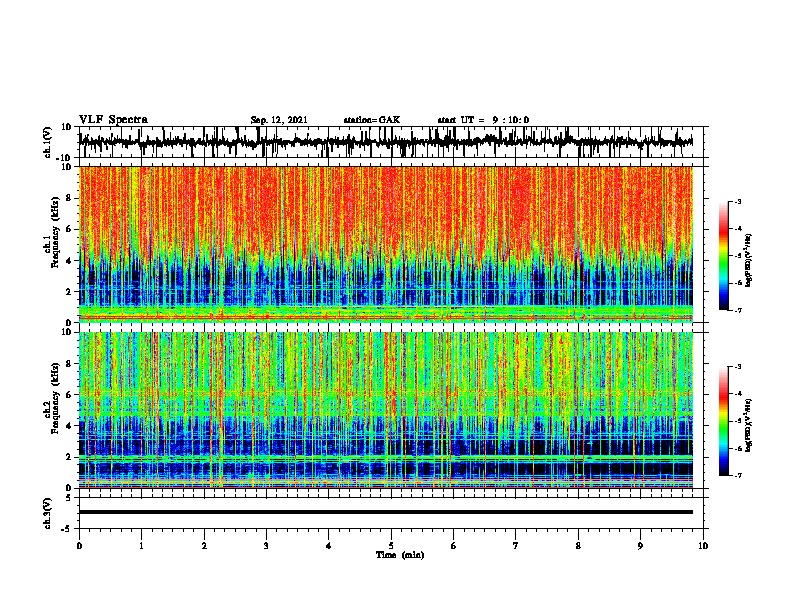The width and height of the screenshot is (792, 612).
Task: Click the "Time (min)" x-axis label
Action: 400,555
